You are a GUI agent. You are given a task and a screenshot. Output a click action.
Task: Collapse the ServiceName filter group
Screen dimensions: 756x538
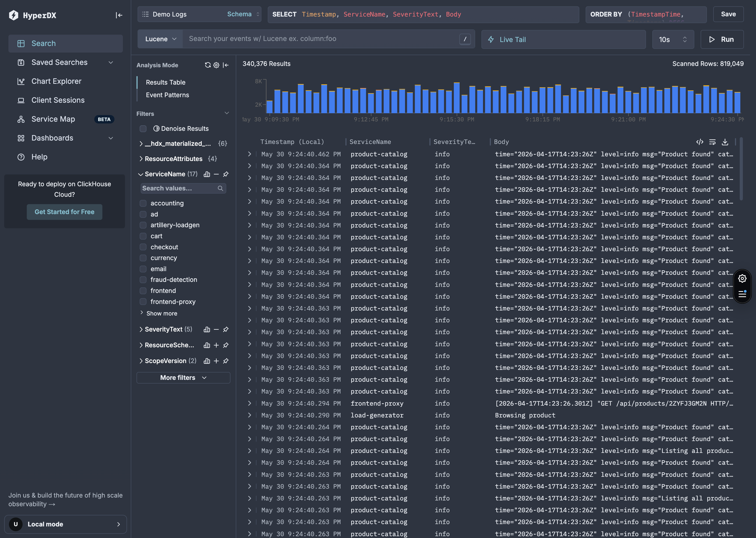(141, 174)
